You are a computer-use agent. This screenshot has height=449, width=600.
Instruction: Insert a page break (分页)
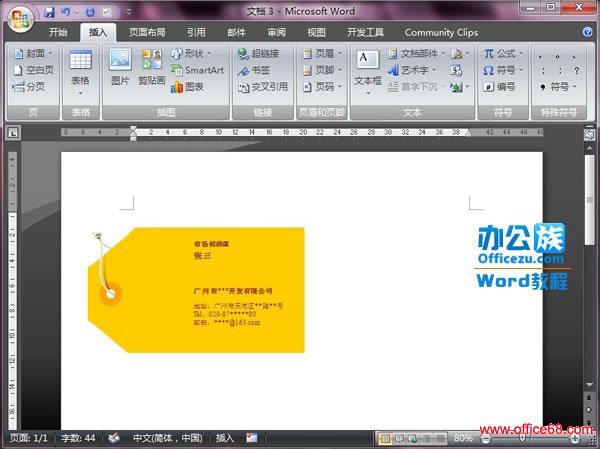click(x=28, y=87)
